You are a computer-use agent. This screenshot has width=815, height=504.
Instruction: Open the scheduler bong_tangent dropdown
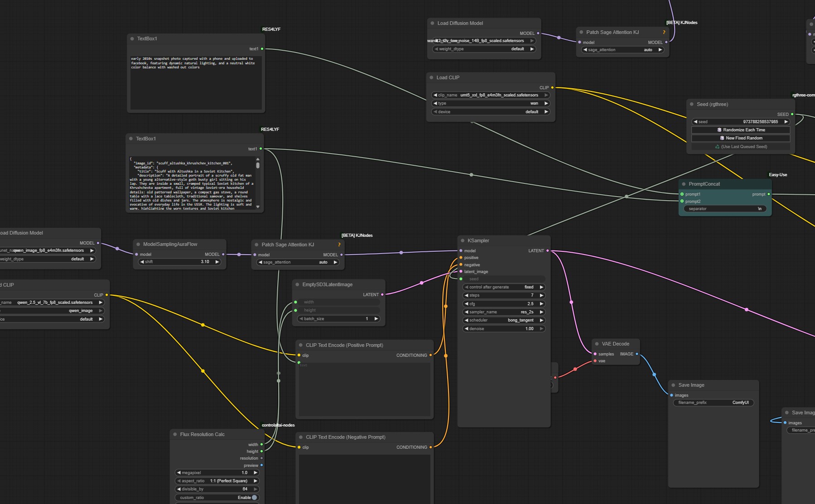click(x=504, y=320)
